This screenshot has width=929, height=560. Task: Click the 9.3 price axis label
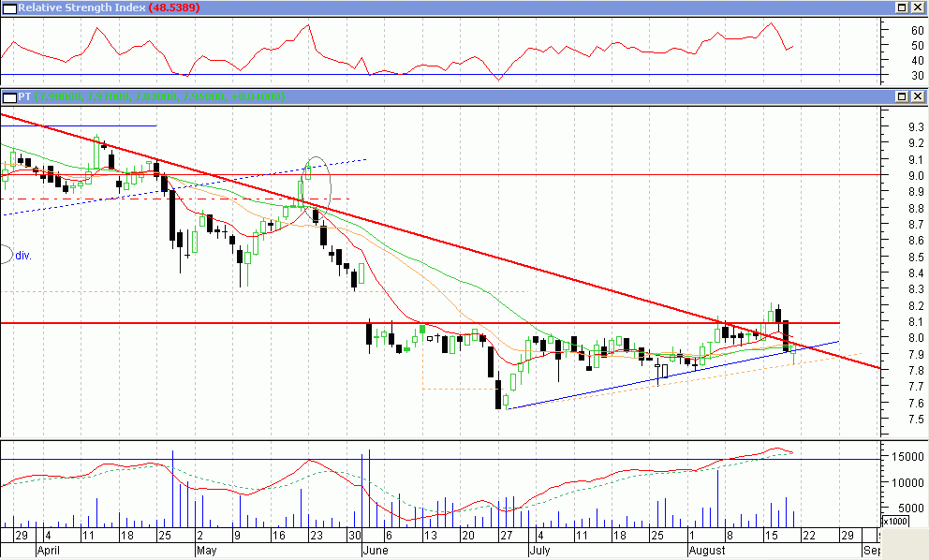coord(916,126)
